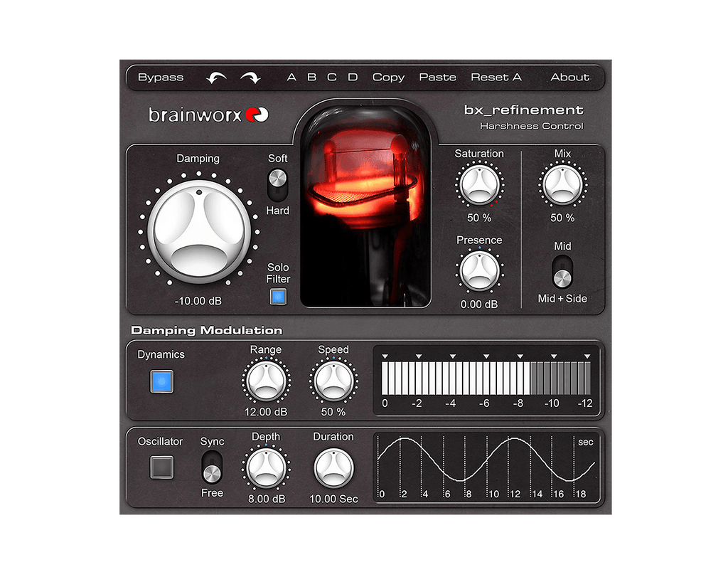Toggle the Mid / Mid + Side switch
Image resolution: width=728 pixels, height=572 pixels.
pos(562,272)
